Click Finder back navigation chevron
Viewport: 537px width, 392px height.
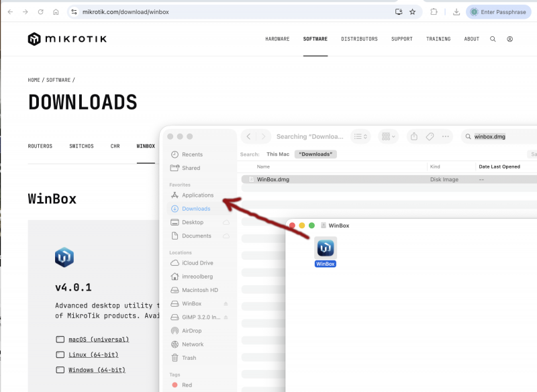pyautogui.click(x=248, y=137)
